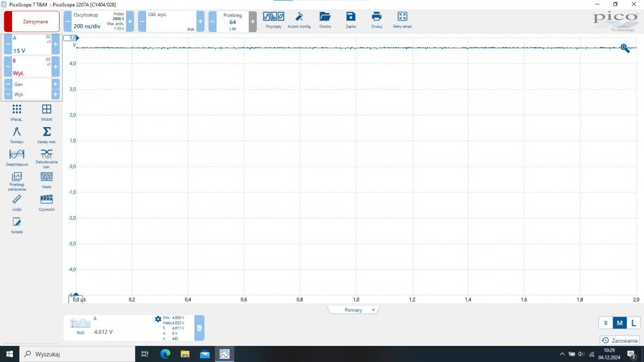Click the PicoScope taskbar icon

pyautogui.click(x=224, y=354)
